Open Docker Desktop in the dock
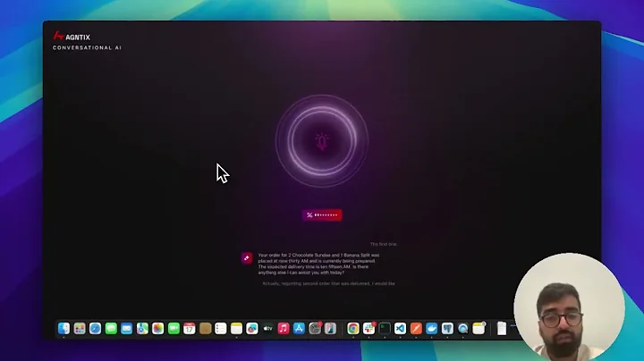This screenshot has width=644, height=361. point(432,328)
